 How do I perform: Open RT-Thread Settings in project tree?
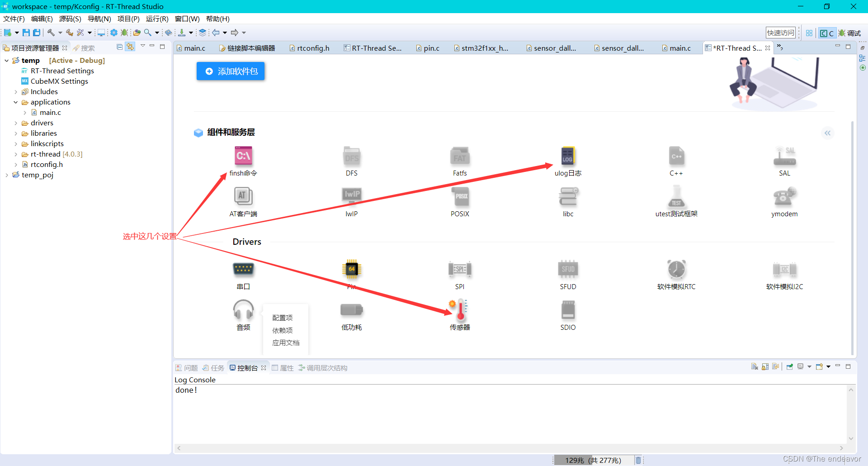pos(57,71)
